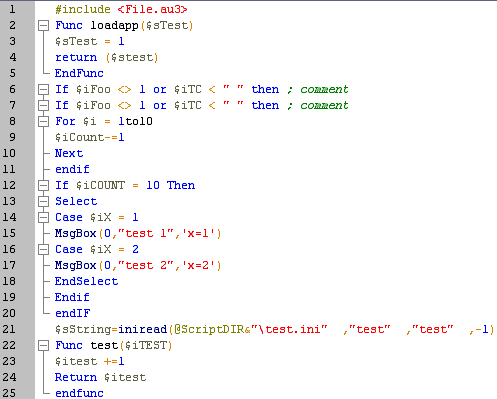Collapse the Case $iX = 1 fold
Viewport: 497px width, 399px height.
click(43, 218)
